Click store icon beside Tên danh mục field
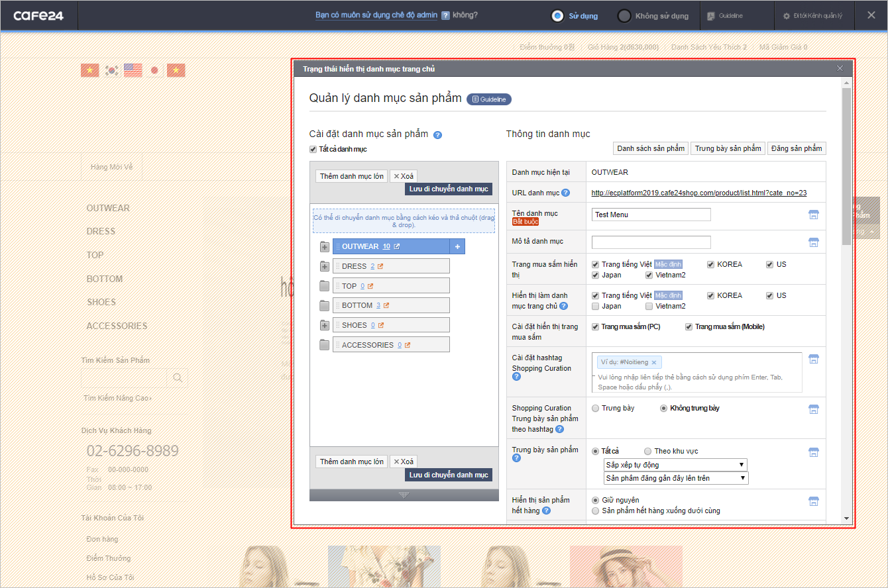The height and width of the screenshot is (588, 888). (814, 215)
